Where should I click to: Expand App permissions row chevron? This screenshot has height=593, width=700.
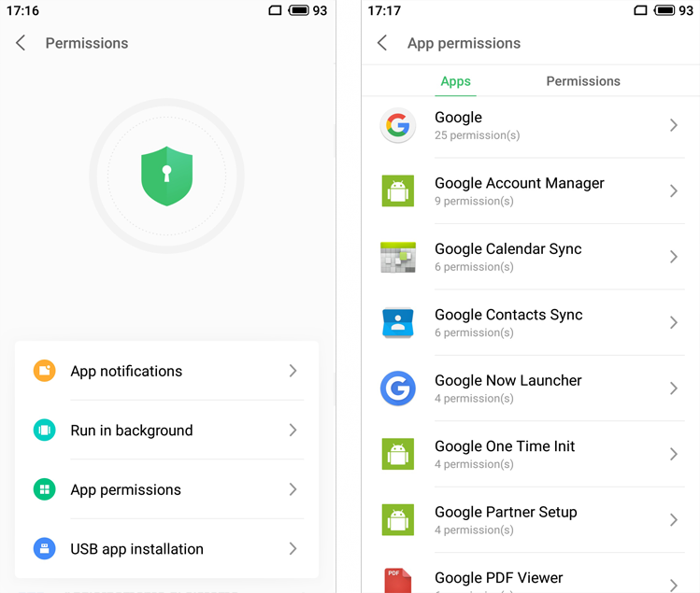point(293,489)
